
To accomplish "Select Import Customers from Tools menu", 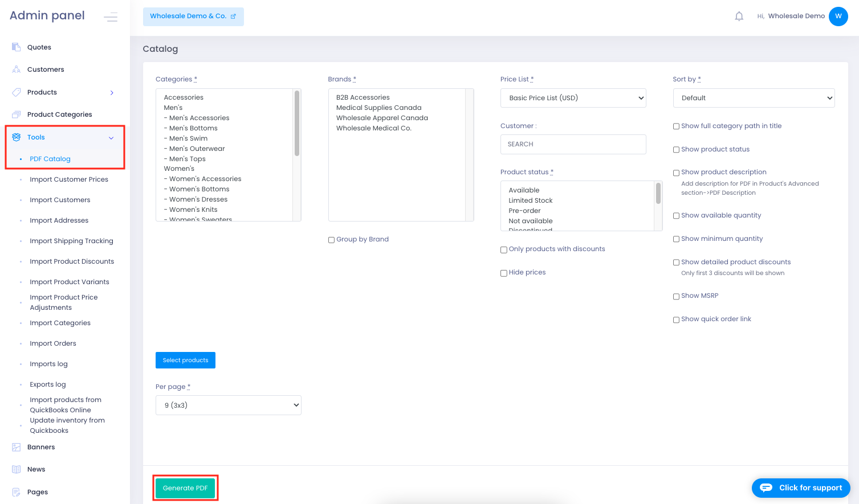I will pos(59,199).
